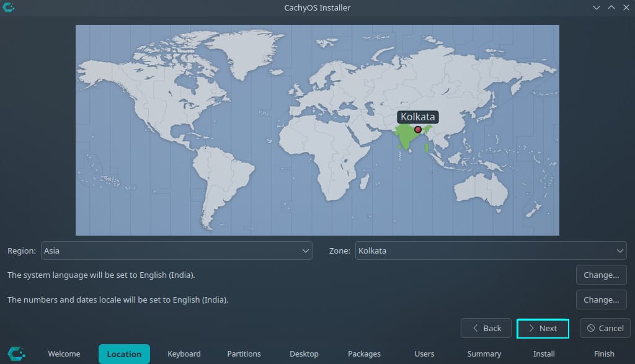Click Australia on the timezone map

pos(481,185)
